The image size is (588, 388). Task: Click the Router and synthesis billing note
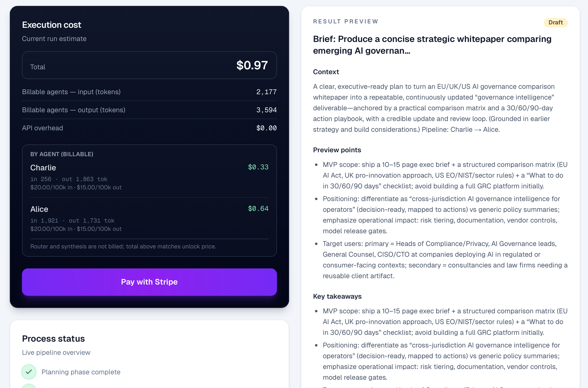click(x=123, y=246)
